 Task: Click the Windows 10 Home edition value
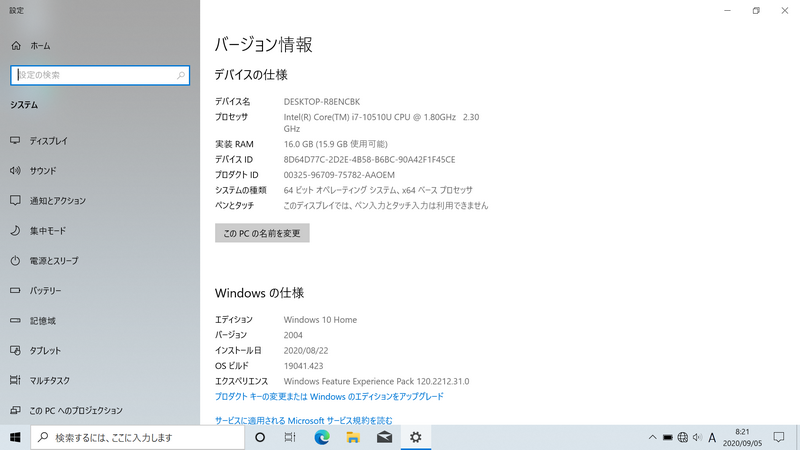pos(320,319)
